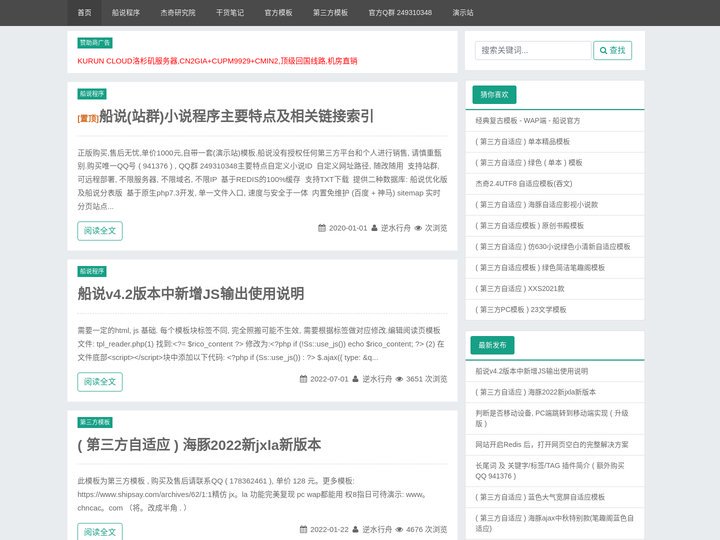Open (第三方自适应) 蓝色大气宽屏自适应模板
The width and height of the screenshot is (720, 540).
[x=540, y=497]
